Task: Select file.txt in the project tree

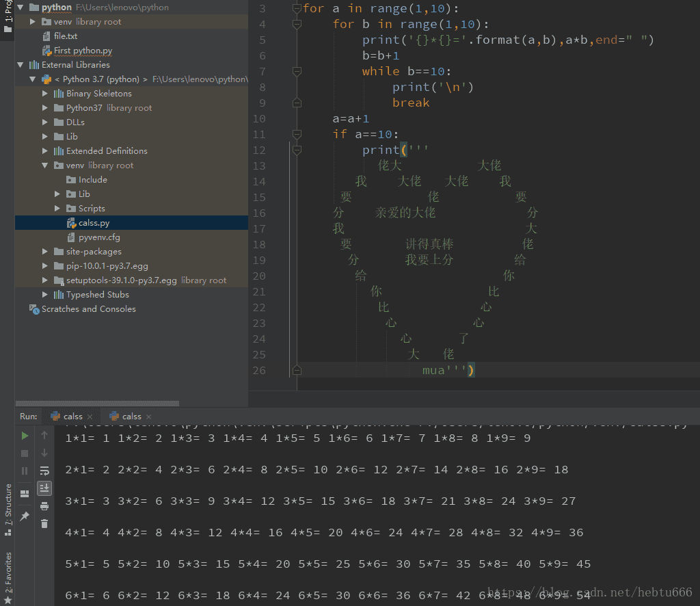Action: pyautogui.click(x=66, y=36)
